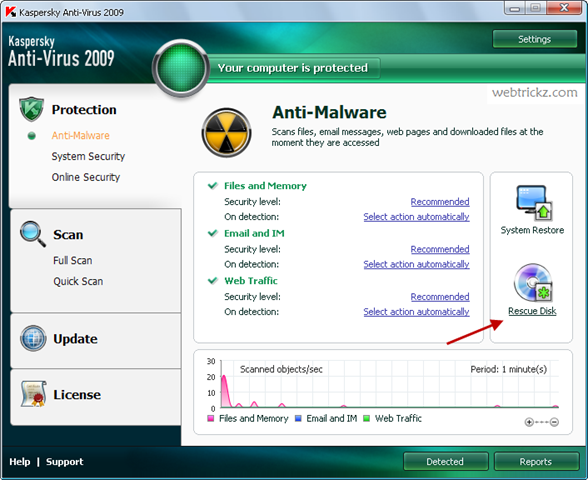This screenshot has width=588, height=480.
Task: Click Recommended link under Email and IM
Action: pos(440,249)
